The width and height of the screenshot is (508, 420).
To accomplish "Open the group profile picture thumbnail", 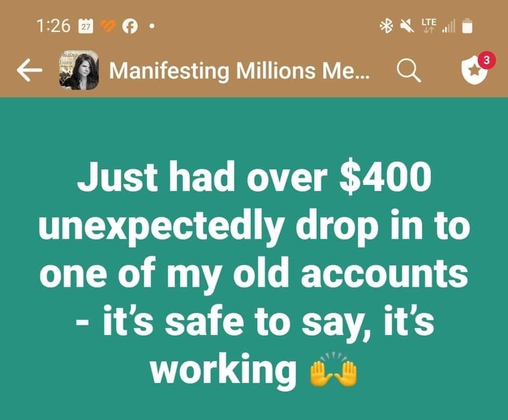I will tap(79, 70).
